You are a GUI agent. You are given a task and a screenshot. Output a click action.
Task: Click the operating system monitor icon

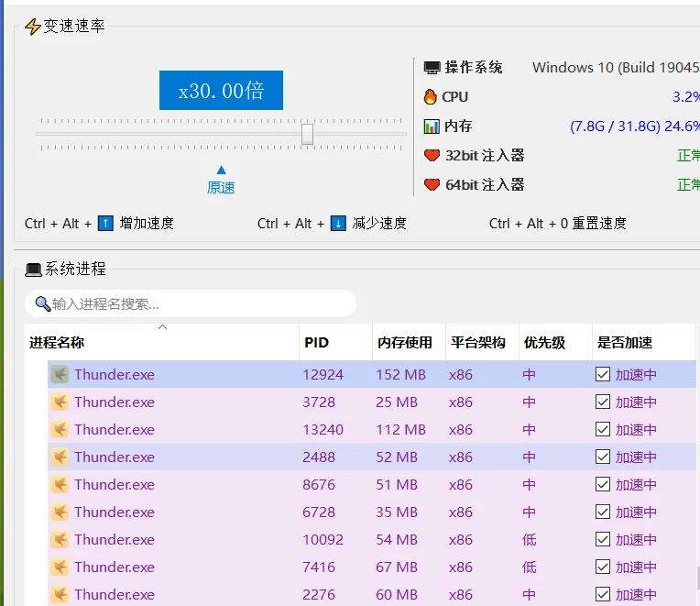tap(432, 68)
